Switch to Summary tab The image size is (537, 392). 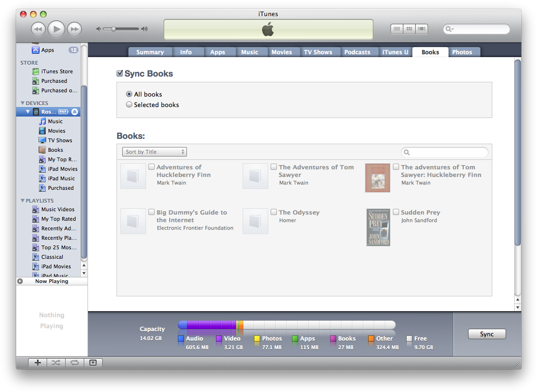(x=150, y=52)
